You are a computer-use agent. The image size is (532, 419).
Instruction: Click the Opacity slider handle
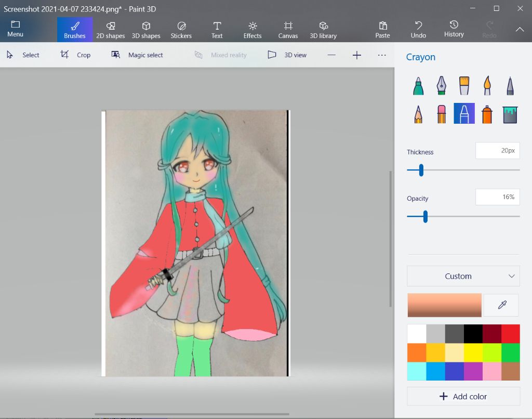click(x=425, y=217)
